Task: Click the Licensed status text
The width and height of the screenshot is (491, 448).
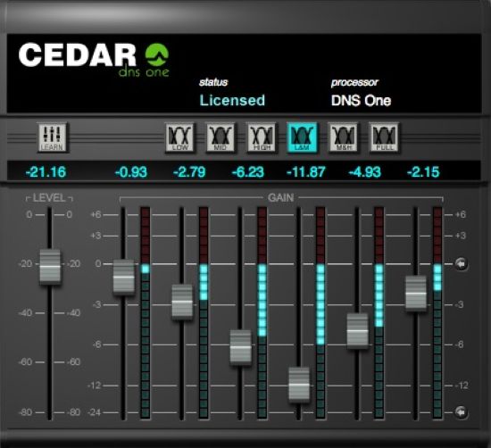Action: click(x=232, y=101)
